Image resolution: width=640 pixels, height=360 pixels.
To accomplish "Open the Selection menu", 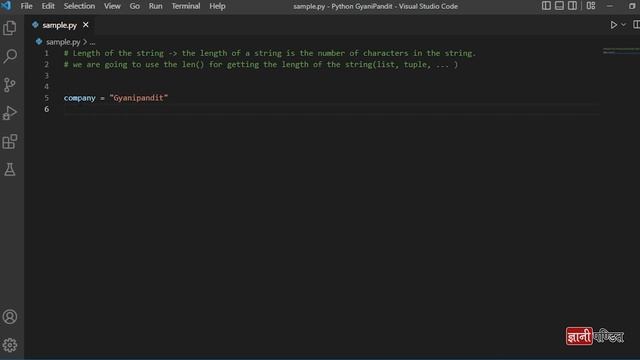I will pyautogui.click(x=79, y=6).
